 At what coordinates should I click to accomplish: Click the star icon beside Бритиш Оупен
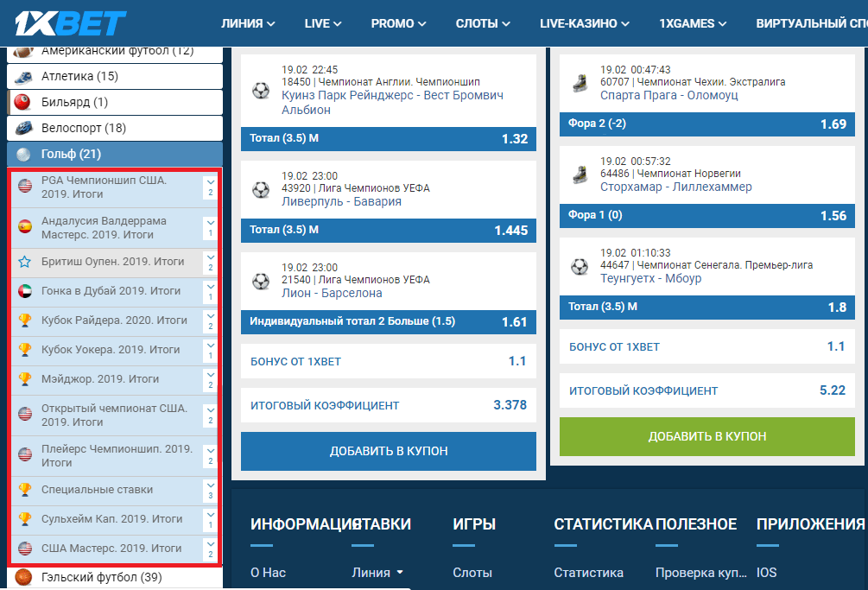pos(25,262)
